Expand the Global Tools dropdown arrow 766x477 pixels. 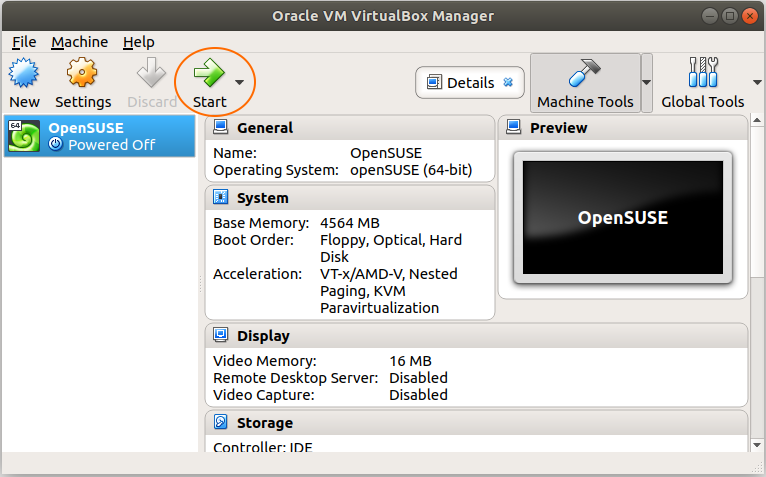tap(757, 82)
